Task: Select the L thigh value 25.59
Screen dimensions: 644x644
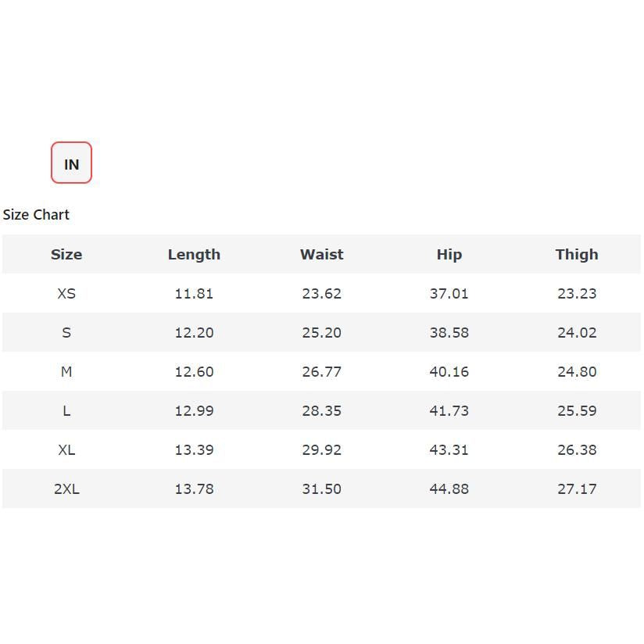Action: coord(577,411)
